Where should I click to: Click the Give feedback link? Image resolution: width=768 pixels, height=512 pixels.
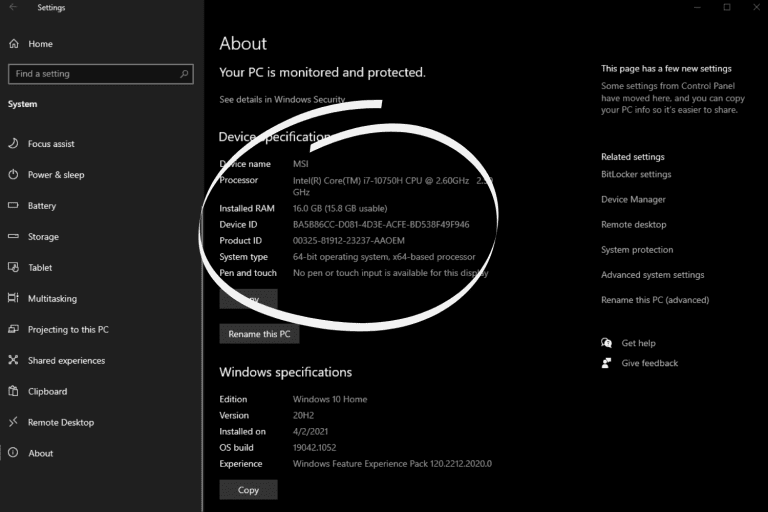coord(649,363)
